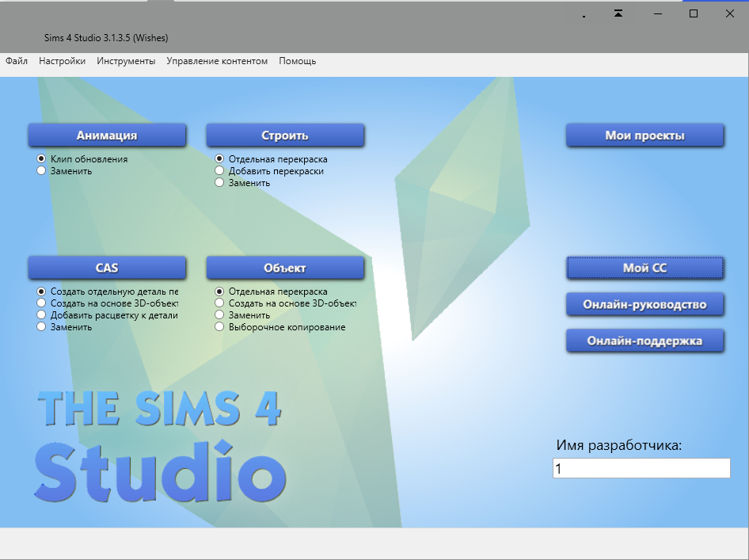This screenshot has width=749, height=560.
Task: Open the Онлайн-поддержка page
Action: point(644,341)
